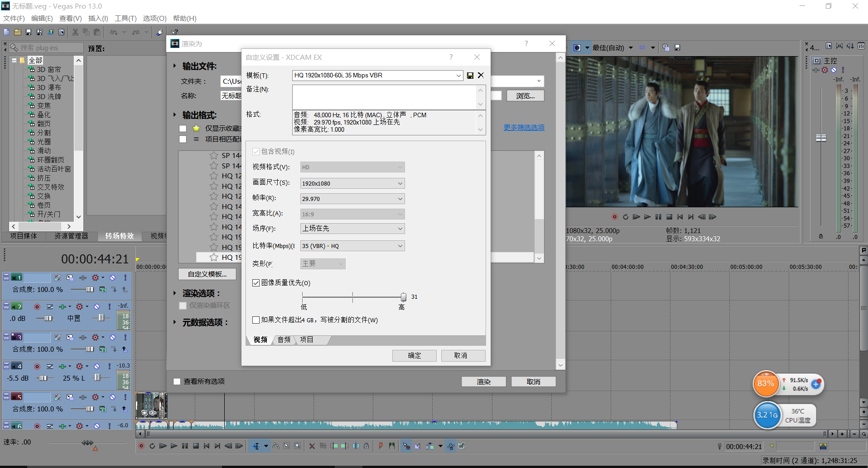Image resolution: width=868 pixels, height=468 pixels.
Task: Click the track 1 composite level slider
Action: (x=90, y=289)
